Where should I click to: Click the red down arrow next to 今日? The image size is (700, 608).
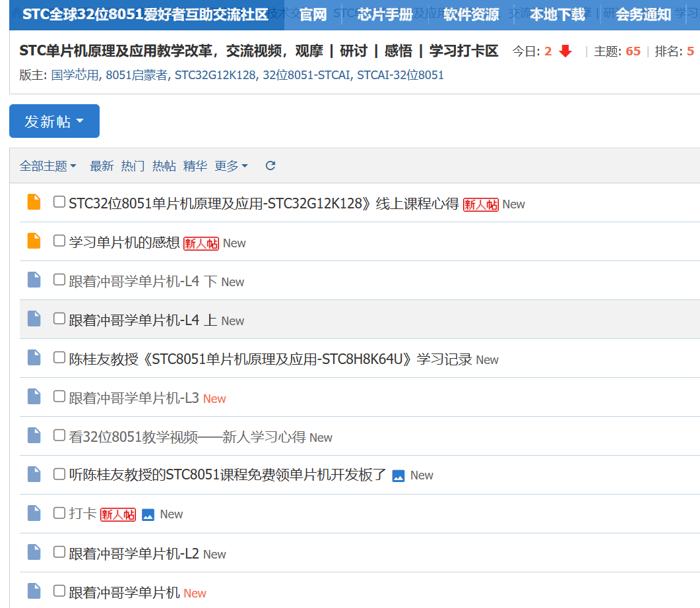click(565, 51)
